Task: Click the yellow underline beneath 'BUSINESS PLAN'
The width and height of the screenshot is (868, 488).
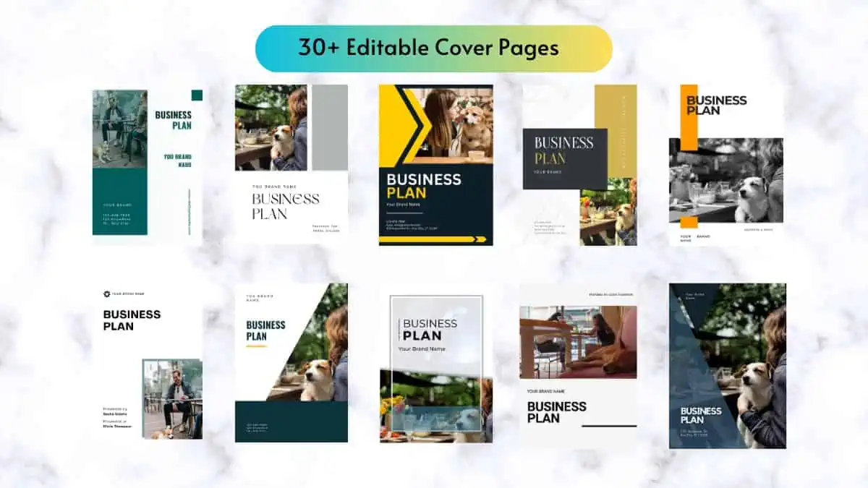Action: click(x=257, y=346)
